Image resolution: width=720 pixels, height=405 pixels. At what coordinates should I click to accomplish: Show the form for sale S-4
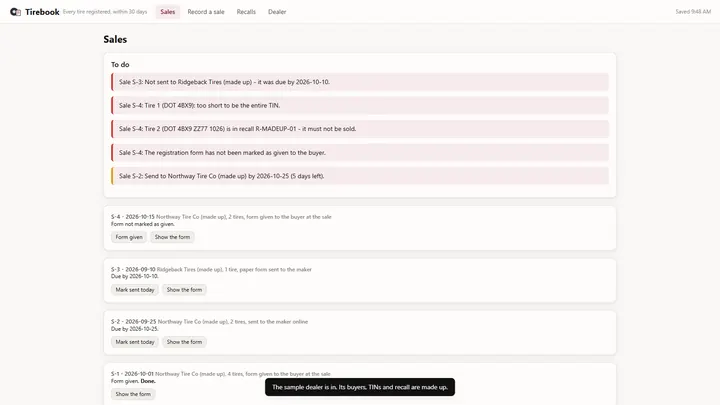172,237
